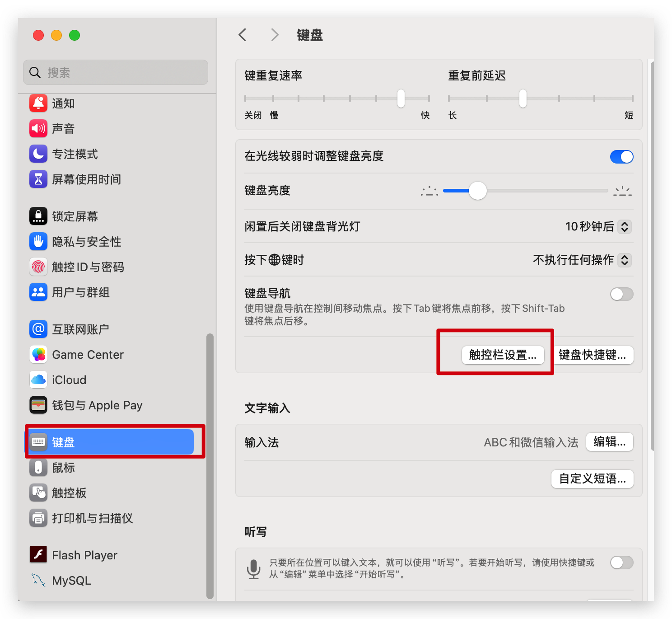Click the Touch Bar Settings button

[503, 355]
